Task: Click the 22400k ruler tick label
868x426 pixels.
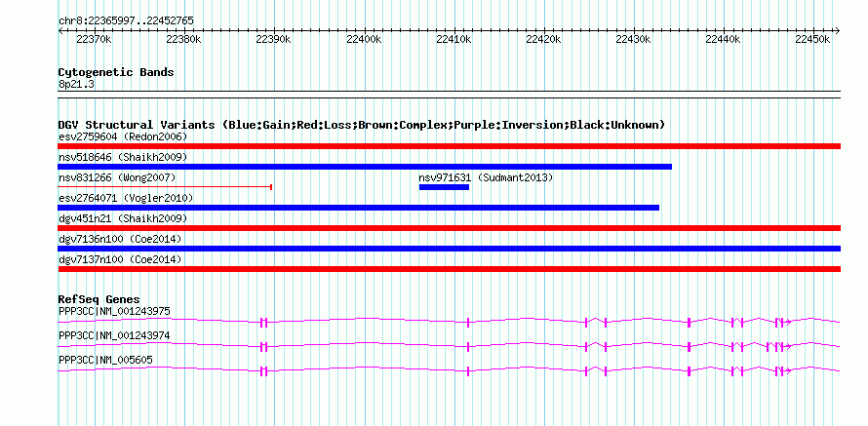Action: click(364, 39)
